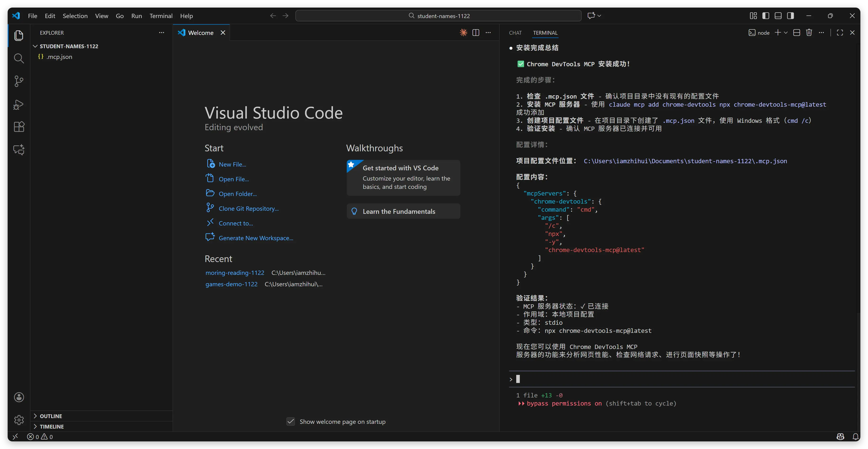
Task: Open the Extensions view
Action: pos(19,127)
